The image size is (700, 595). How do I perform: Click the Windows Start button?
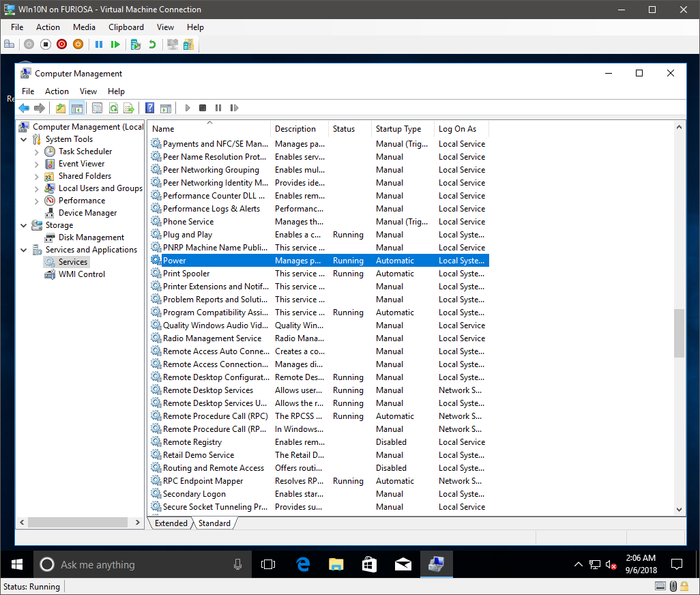[17, 565]
